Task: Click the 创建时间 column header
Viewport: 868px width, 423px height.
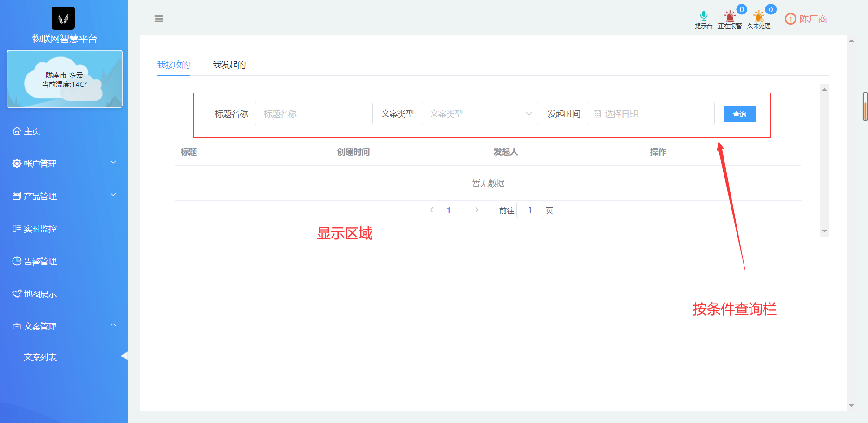Action: [353, 152]
